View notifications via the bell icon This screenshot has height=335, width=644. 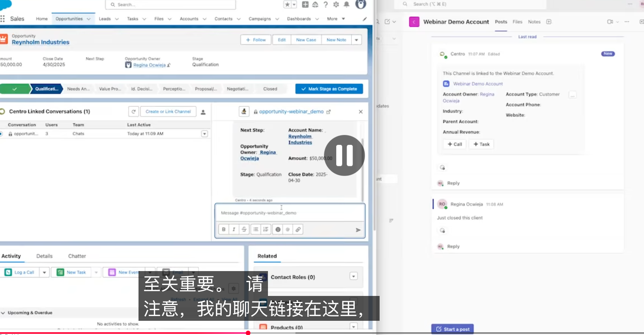(x=346, y=4)
